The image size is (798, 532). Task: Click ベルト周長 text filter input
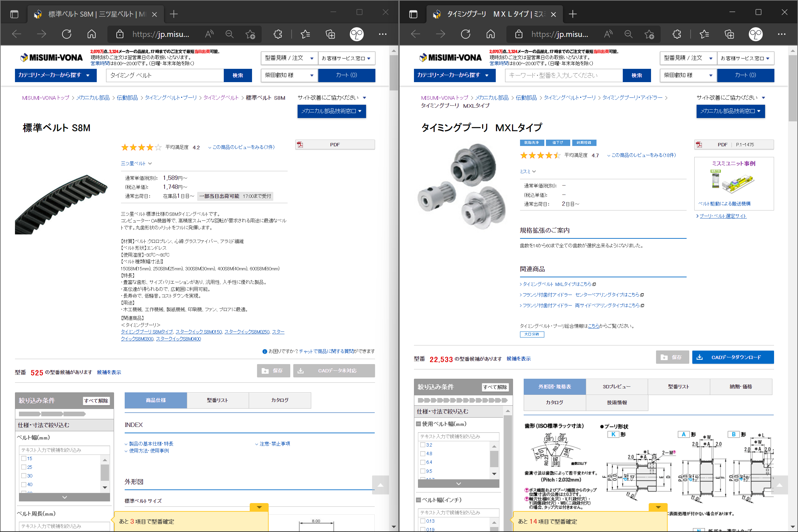tap(65, 526)
